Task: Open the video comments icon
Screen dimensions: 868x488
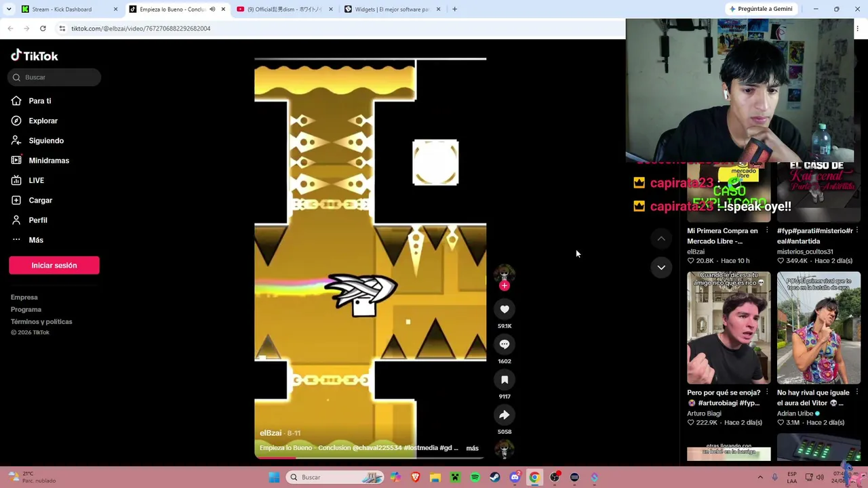Action: 505,344
